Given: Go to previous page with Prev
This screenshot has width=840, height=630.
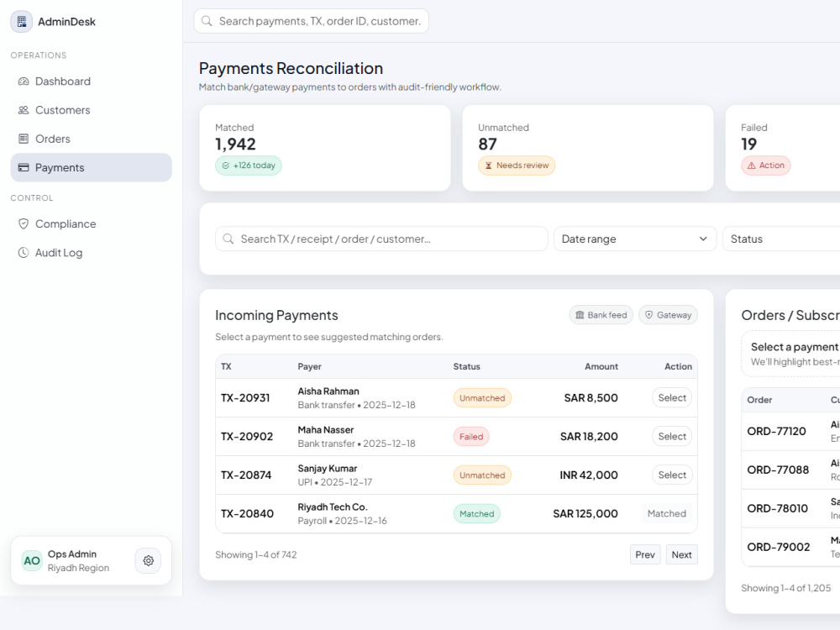Looking at the screenshot, I should coord(645,554).
